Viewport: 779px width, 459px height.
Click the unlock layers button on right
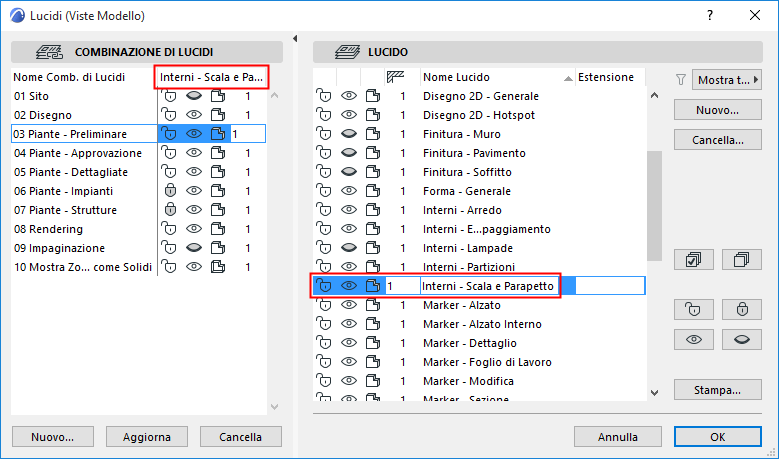(692, 309)
